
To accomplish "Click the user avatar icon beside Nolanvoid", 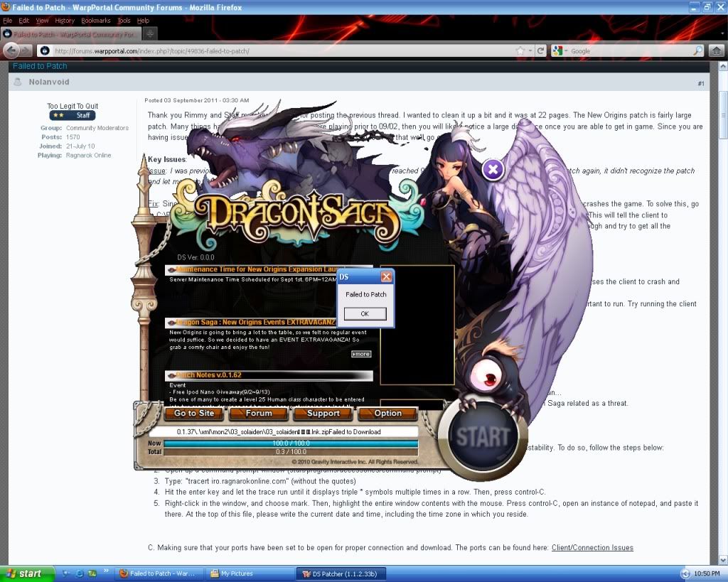I will pos(18,82).
